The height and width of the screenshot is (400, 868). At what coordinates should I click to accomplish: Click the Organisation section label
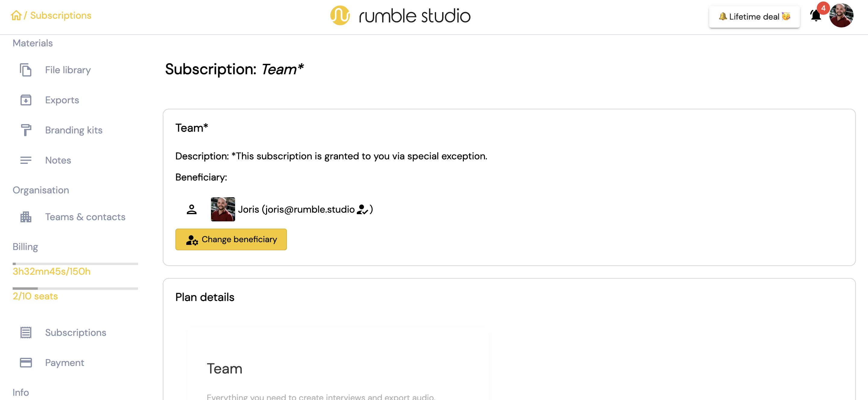pos(41,190)
